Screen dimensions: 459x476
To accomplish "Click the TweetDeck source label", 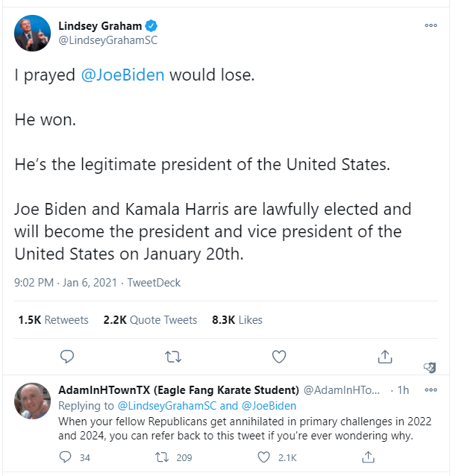I will [154, 283].
